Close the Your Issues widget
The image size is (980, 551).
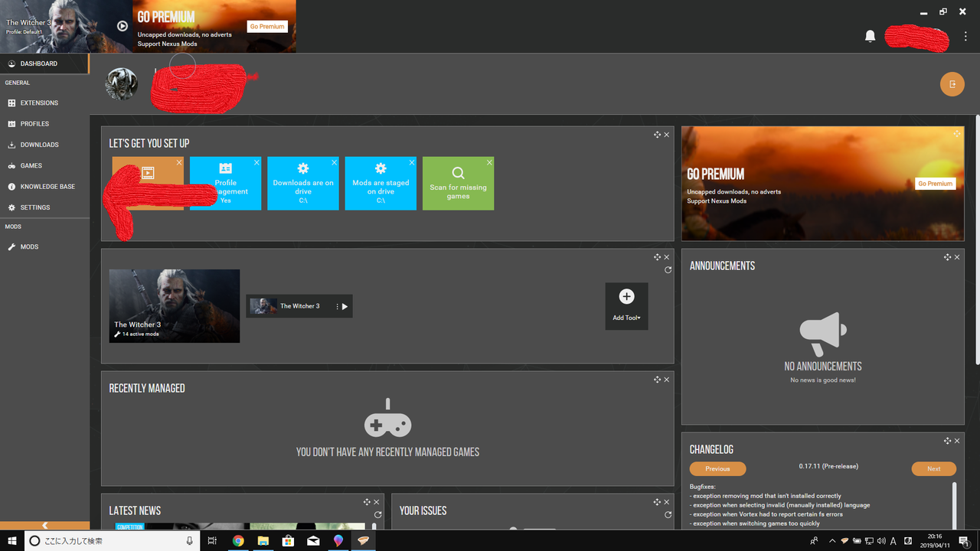point(666,502)
